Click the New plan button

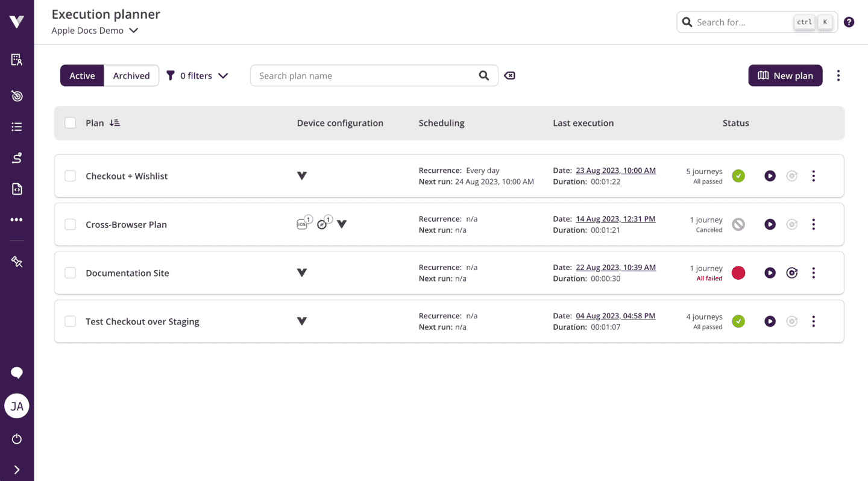[x=785, y=75]
